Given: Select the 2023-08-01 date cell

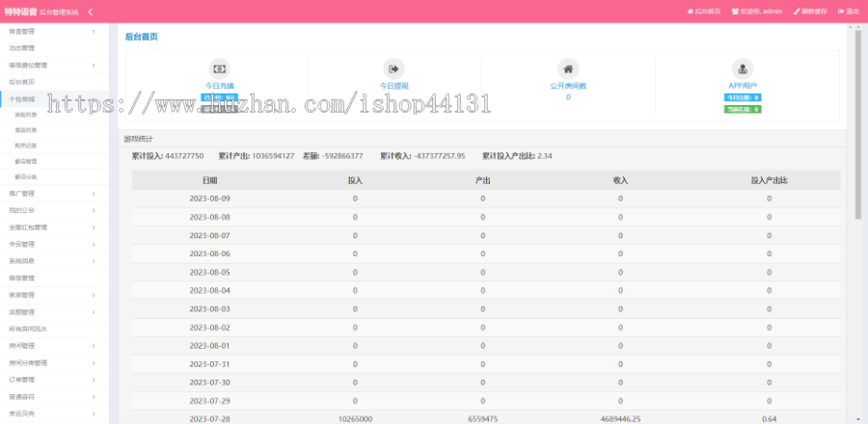Looking at the screenshot, I should point(210,346).
